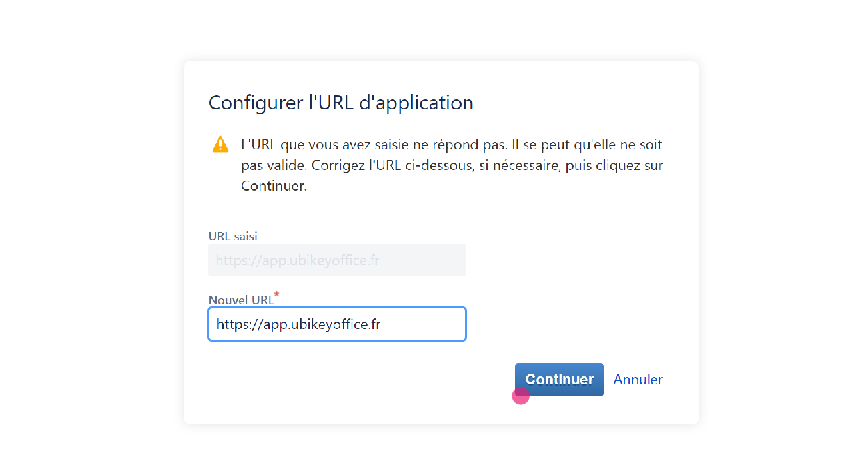Click the pink circle marker below Continuer
868x475 pixels.
[520, 396]
